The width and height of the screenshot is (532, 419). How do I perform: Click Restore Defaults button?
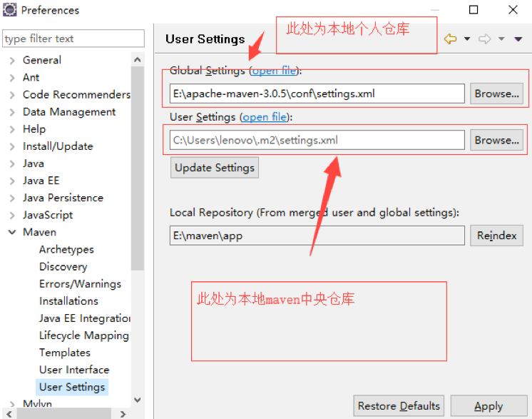pos(399,405)
